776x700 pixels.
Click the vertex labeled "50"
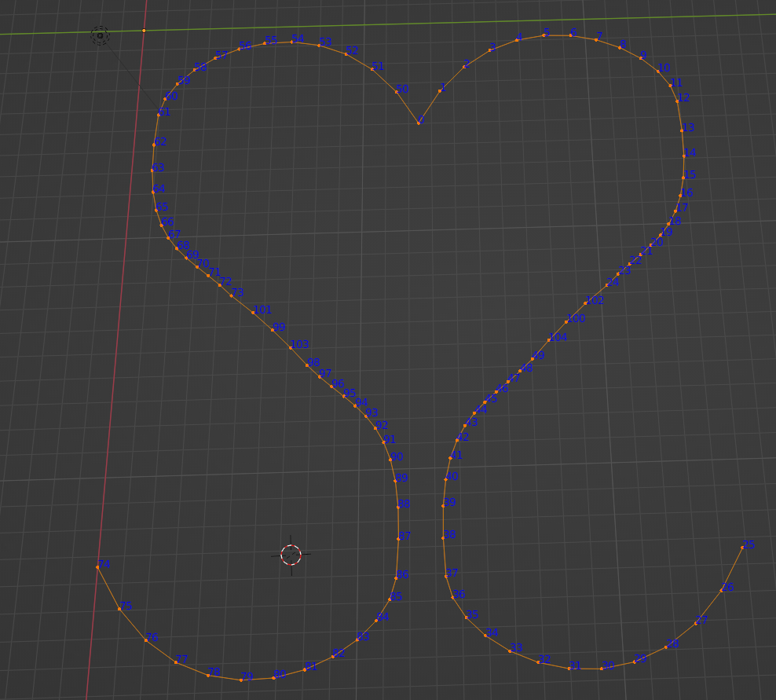[396, 92]
